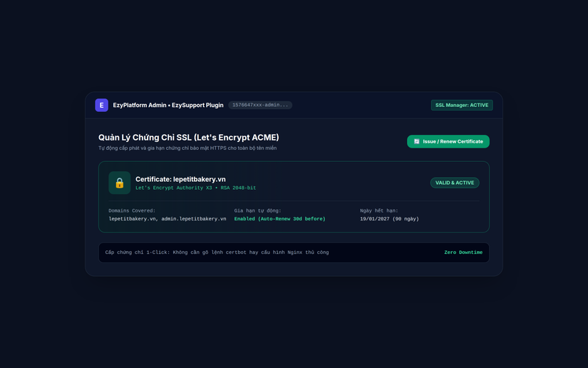Screen dimensions: 588x368
Task: Click EzyPlatform Admin • EzySupport Plugin title
Action: pyautogui.click(x=168, y=105)
